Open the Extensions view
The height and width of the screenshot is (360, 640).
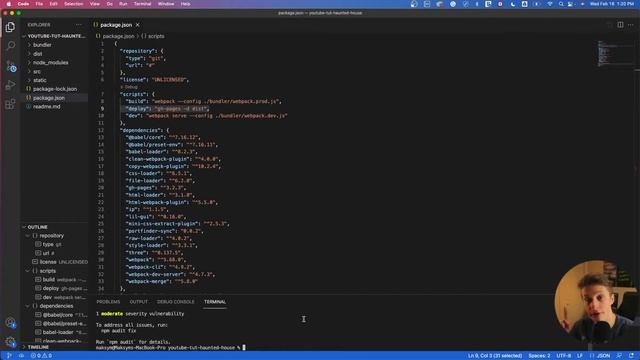pyautogui.click(x=10, y=104)
